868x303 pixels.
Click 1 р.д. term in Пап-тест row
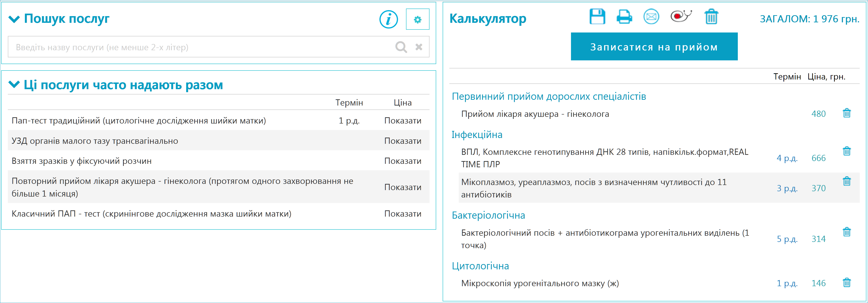coord(349,121)
